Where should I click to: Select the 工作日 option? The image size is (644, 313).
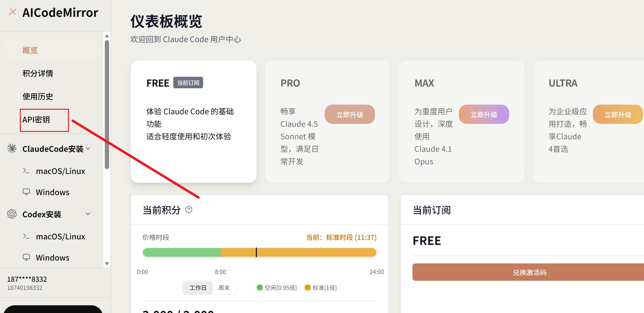click(x=198, y=287)
